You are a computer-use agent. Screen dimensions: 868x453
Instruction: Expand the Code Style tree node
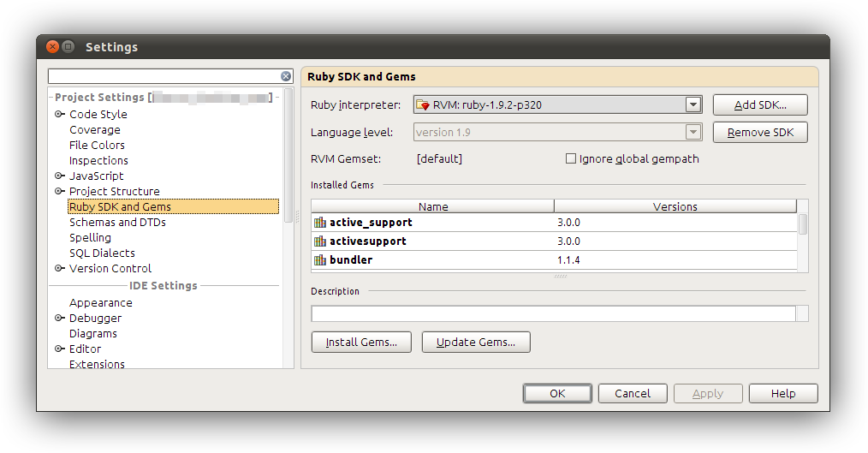click(x=60, y=115)
